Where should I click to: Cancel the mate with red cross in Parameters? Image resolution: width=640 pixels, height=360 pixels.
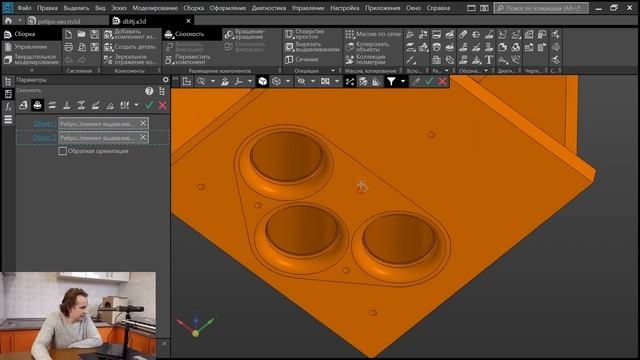(162, 105)
